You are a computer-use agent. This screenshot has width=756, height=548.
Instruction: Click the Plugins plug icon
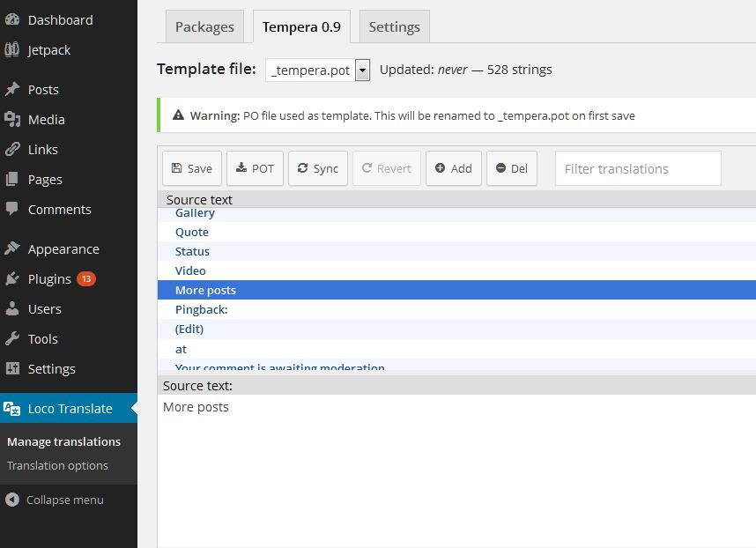click(x=12, y=278)
